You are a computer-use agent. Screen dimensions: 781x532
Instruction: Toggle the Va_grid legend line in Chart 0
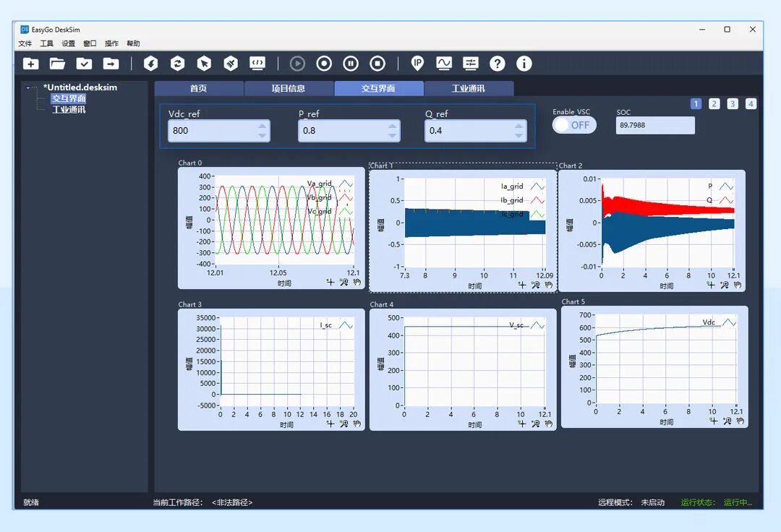click(345, 184)
